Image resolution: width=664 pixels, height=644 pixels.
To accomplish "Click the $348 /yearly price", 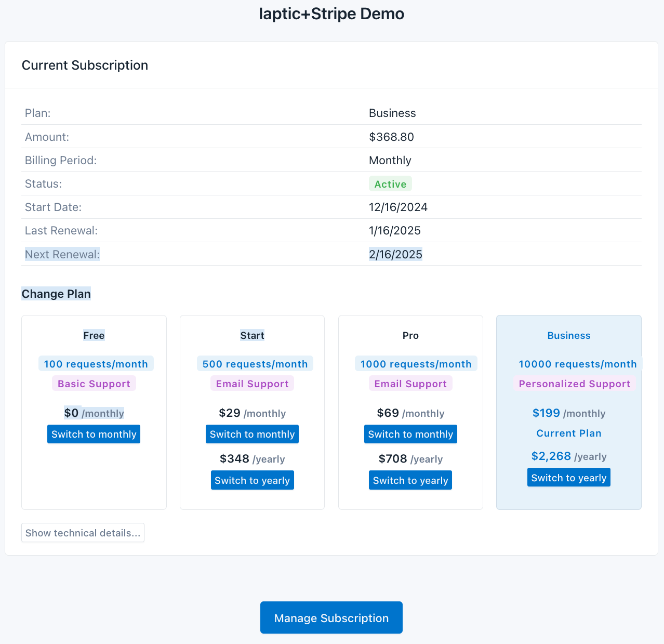I will 252,459.
